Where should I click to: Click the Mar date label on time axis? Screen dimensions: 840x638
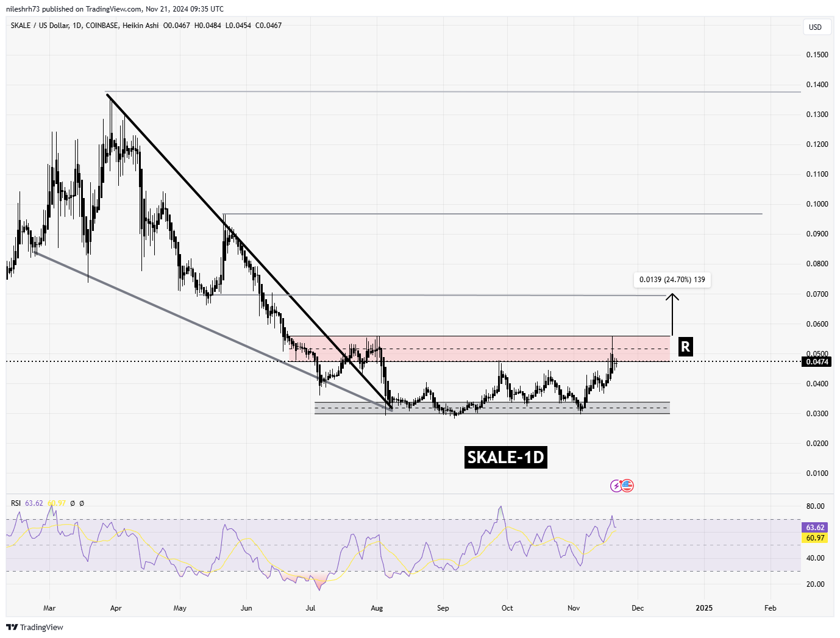pos(49,608)
